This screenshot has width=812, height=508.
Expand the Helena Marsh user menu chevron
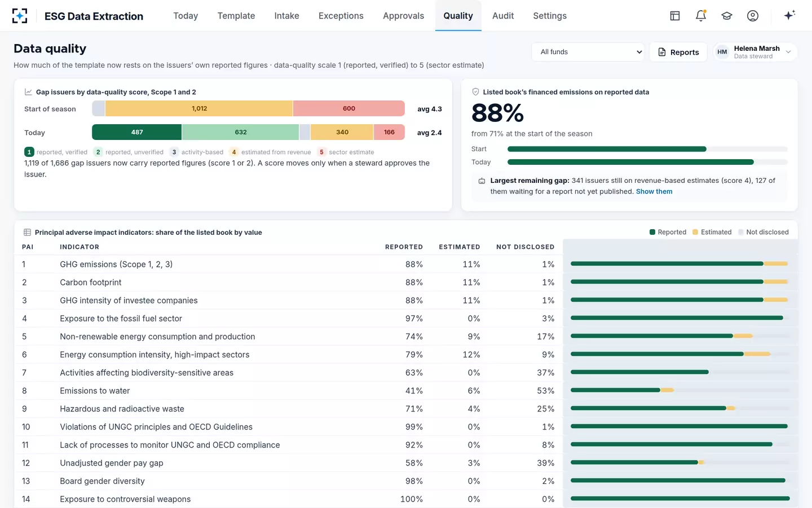[x=788, y=52]
